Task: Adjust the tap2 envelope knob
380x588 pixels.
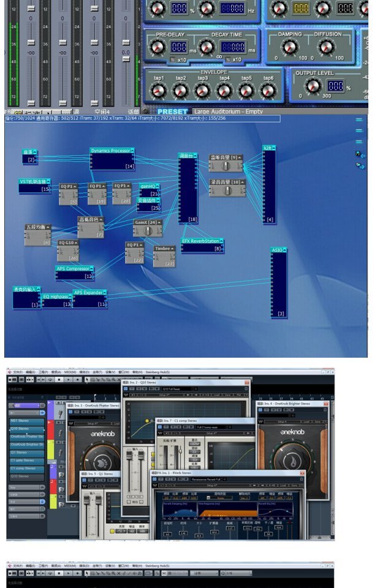Action: (x=180, y=91)
